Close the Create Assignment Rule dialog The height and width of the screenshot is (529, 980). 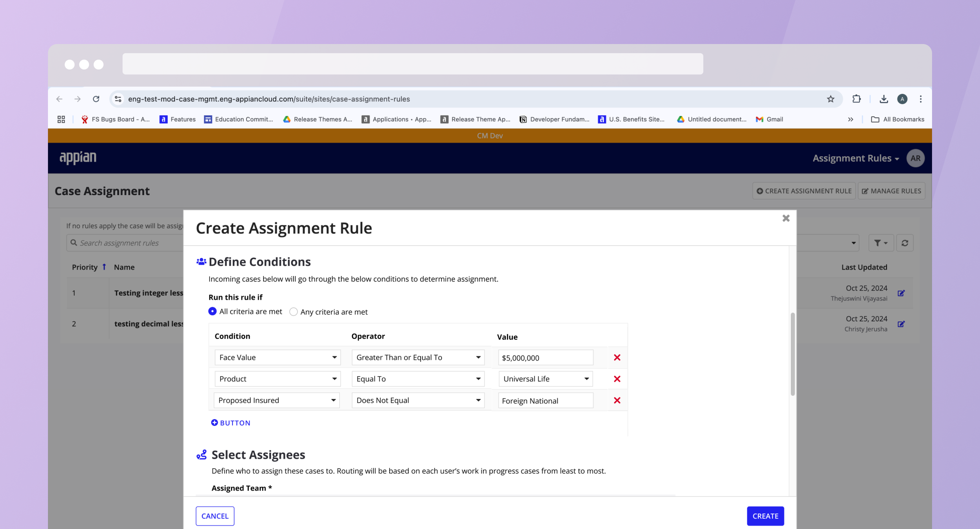[786, 218]
